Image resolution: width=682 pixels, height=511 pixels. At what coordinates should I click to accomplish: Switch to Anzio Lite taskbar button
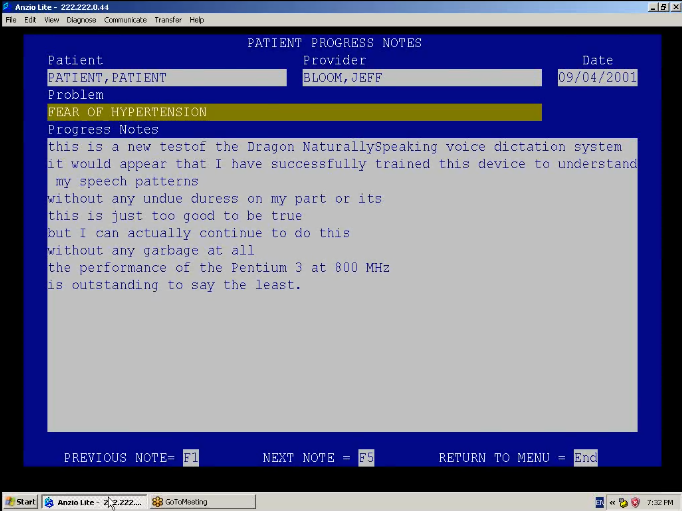pyautogui.click(x=94, y=502)
